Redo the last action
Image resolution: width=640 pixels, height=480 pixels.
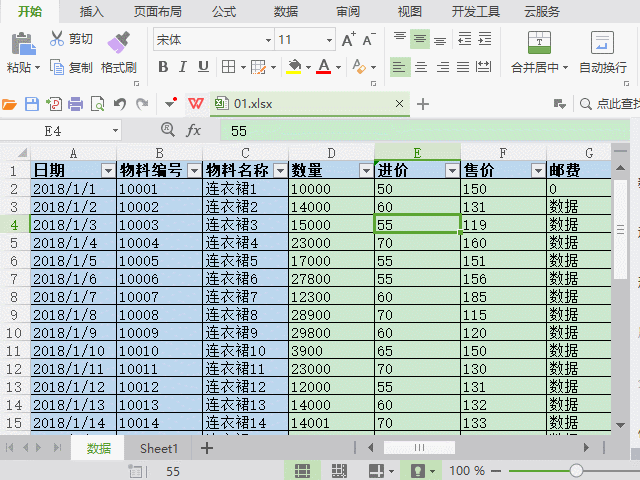tap(142, 104)
